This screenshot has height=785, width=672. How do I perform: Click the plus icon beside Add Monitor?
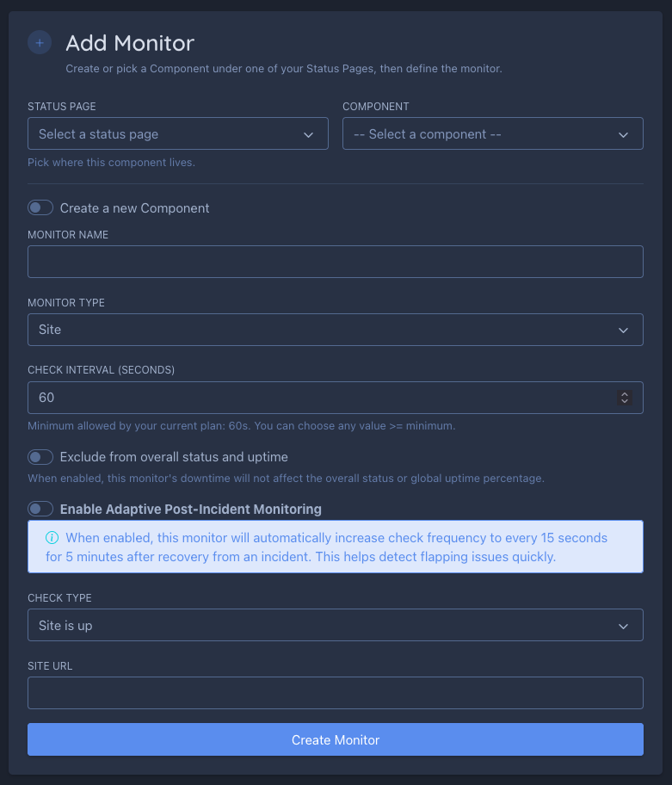[x=40, y=42]
